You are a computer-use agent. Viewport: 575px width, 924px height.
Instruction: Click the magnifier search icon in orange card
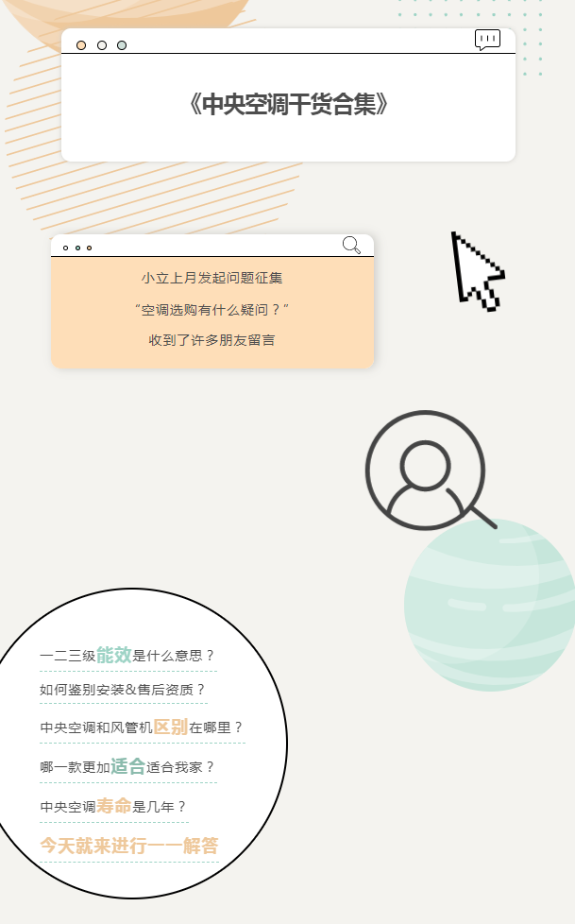(352, 245)
